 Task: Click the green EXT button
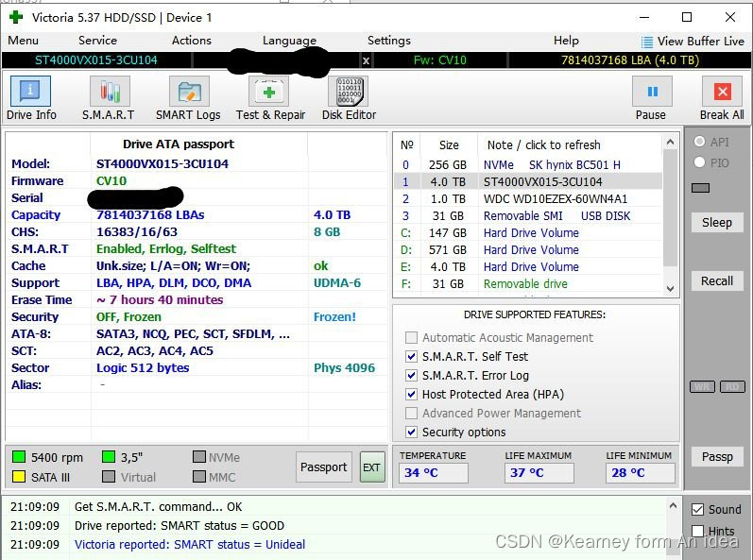(x=372, y=467)
